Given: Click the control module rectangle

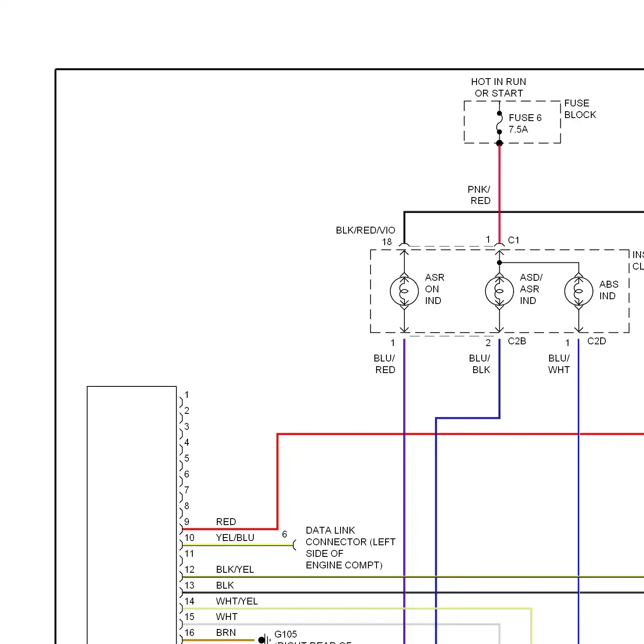Looking at the screenshot, I should pos(132,515).
